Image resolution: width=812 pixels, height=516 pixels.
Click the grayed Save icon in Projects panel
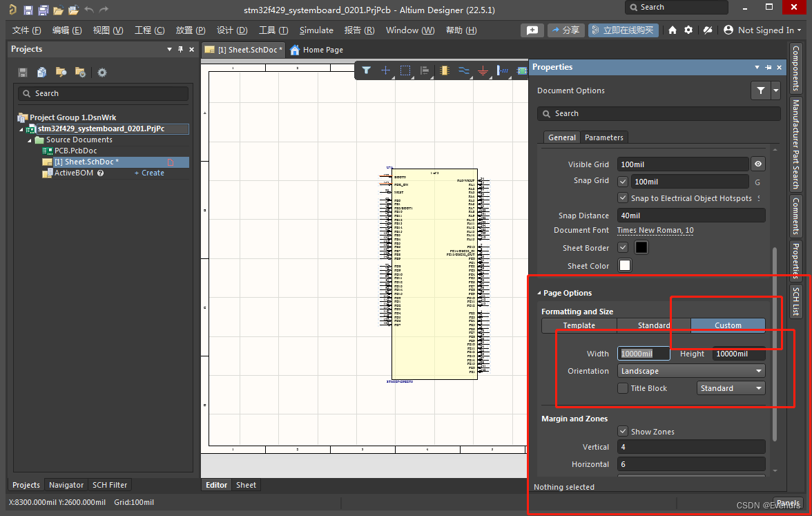[x=23, y=73]
